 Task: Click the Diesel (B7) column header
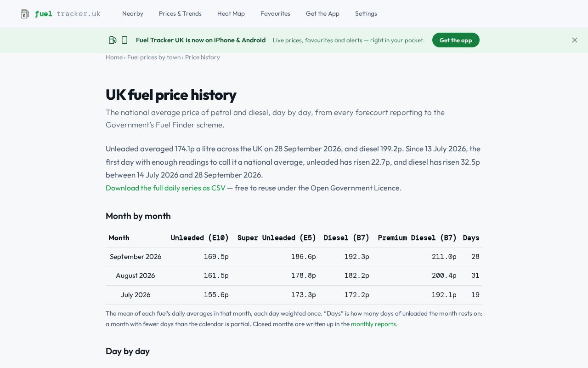346,238
